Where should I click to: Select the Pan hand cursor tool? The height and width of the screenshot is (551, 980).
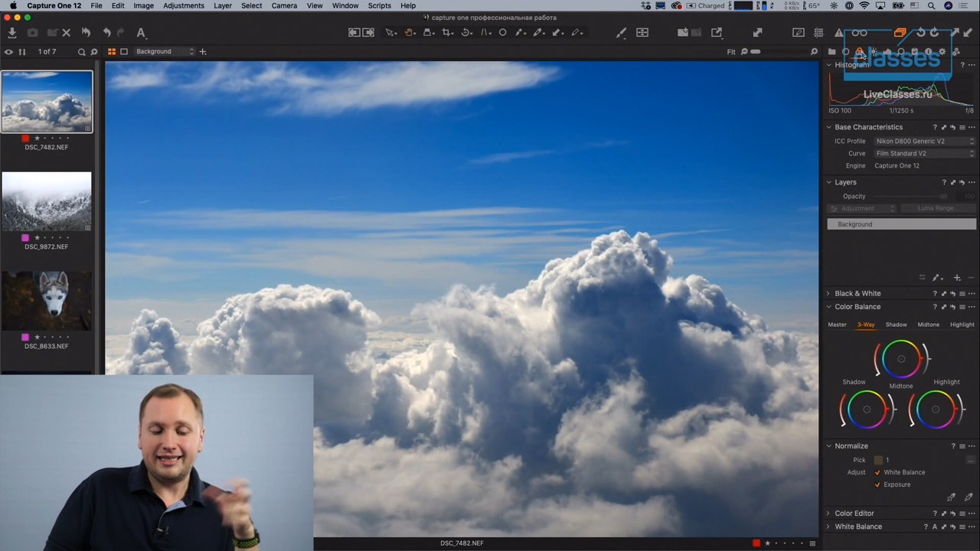click(409, 33)
